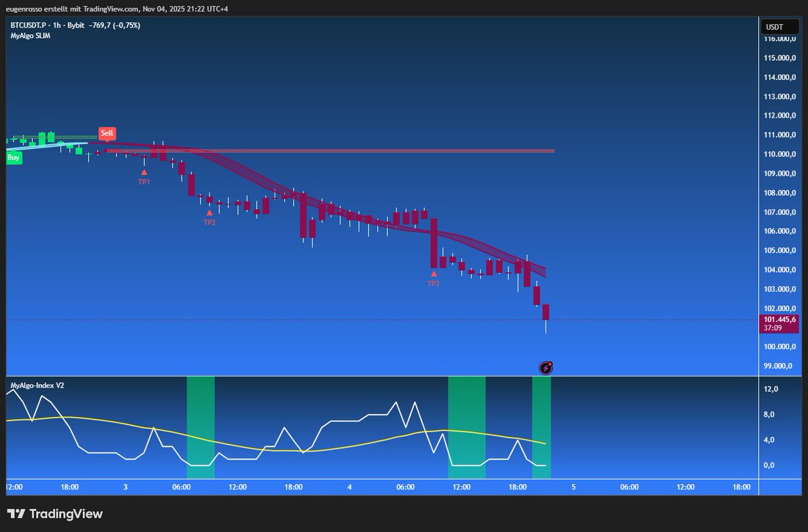Click the lightning bolt icon above the indicator pane
808x532 pixels.
pyautogui.click(x=546, y=368)
